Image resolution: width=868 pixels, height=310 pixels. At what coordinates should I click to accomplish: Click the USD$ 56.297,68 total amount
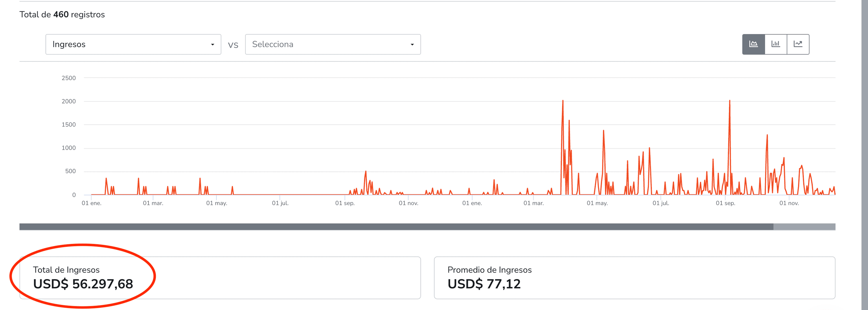pyautogui.click(x=83, y=284)
